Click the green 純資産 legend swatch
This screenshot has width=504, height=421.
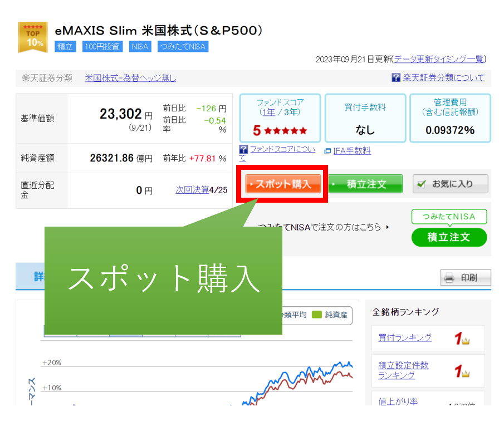[317, 315]
